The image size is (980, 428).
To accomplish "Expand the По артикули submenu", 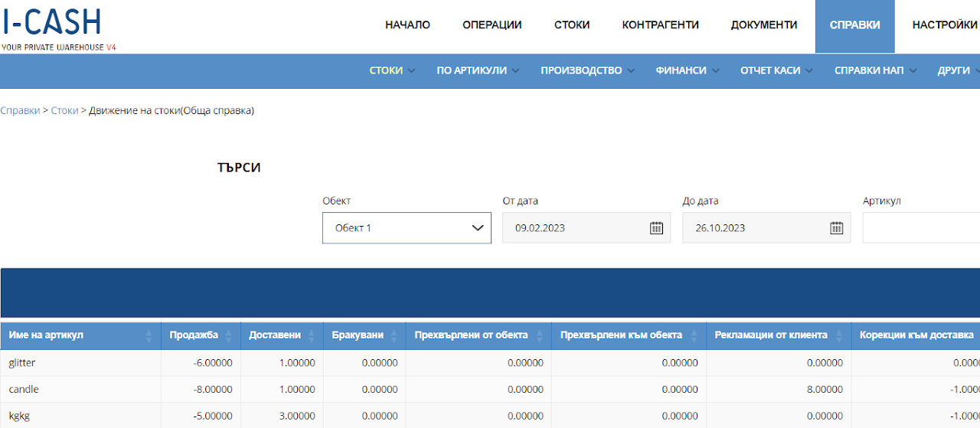I will pos(478,70).
